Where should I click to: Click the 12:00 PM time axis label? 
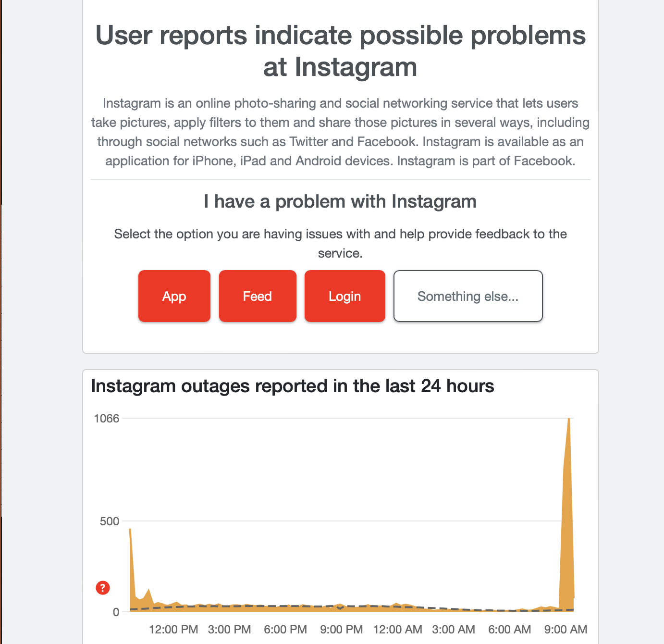point(173,629)
